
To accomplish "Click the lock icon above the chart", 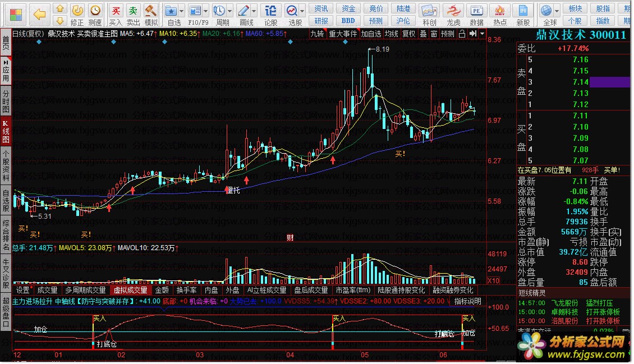I will 462,34.
